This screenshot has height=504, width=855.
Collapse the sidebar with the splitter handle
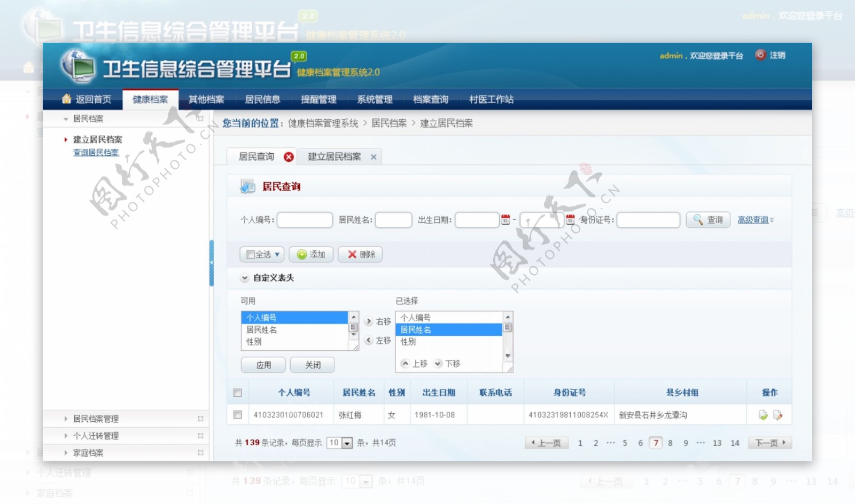(x=212, y=263)
